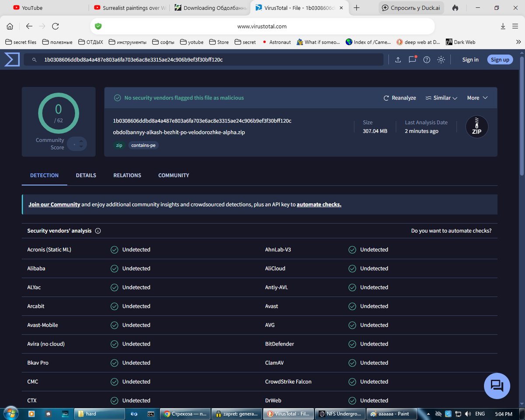Image resolution: width=525 pixels, height=420 pixels.
Task: Click the Reanalyze refresh button
Action: coord(400,98)
